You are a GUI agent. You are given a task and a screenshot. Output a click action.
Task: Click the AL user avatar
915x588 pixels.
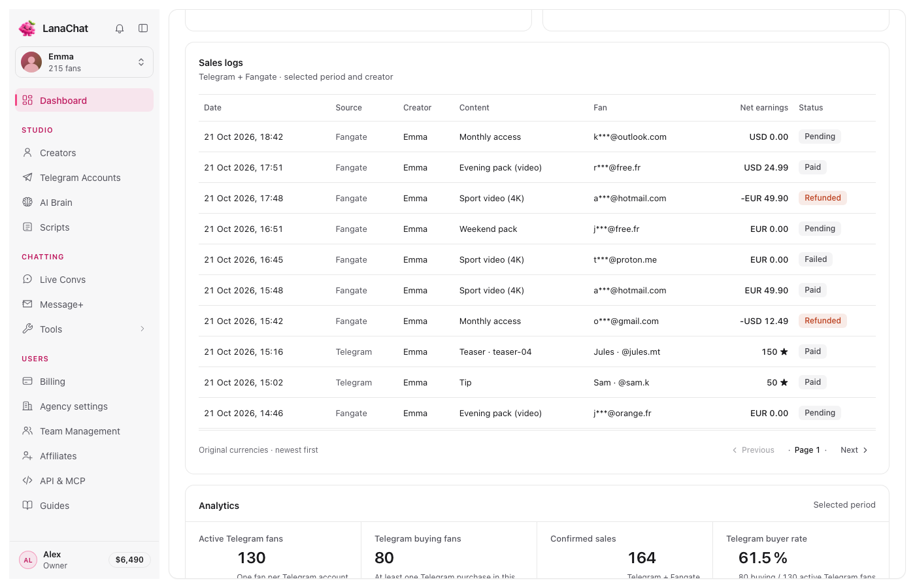pyautogui.click(x=28, y=560)
